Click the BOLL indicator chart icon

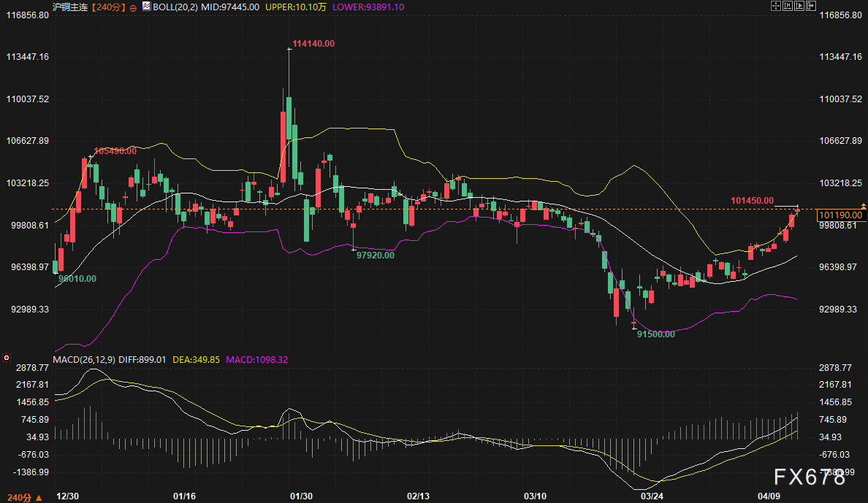click(146, 7)
